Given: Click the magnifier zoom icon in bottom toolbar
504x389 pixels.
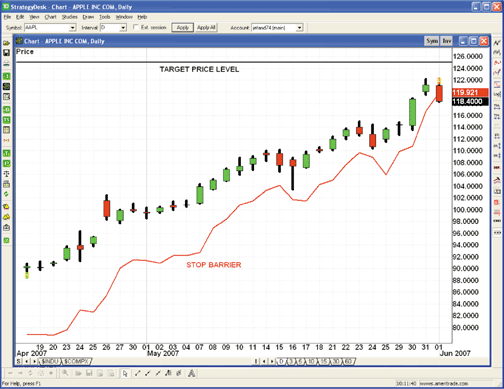Looking at the screenshot, I should pyautogui.click(x=65, y=373).
